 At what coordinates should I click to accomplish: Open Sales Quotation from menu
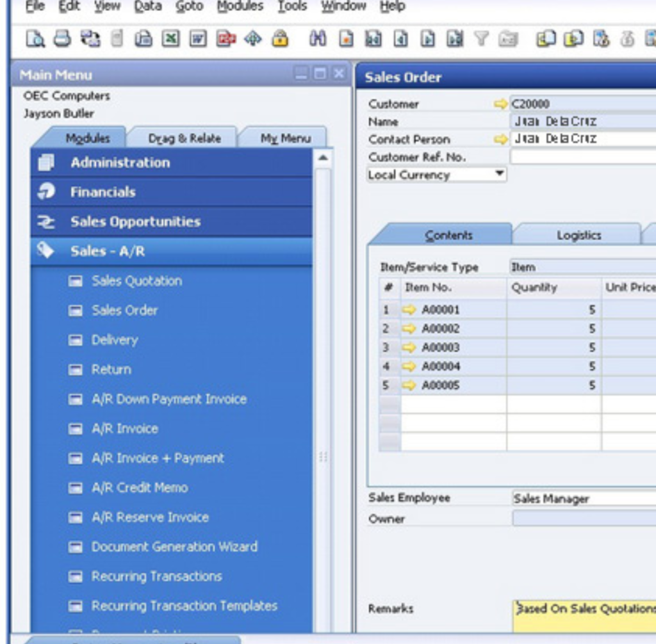(136, 280)
